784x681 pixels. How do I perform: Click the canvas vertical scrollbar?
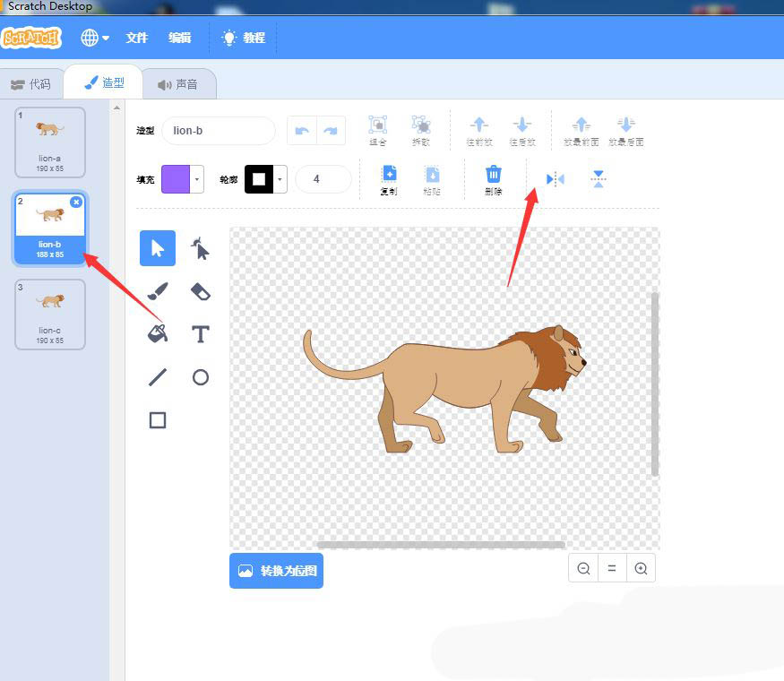654,384
